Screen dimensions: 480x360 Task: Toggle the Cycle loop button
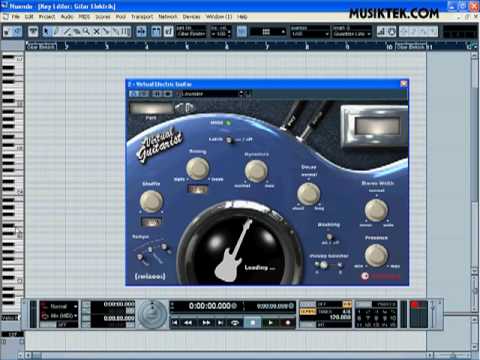(x=235, y=322)
